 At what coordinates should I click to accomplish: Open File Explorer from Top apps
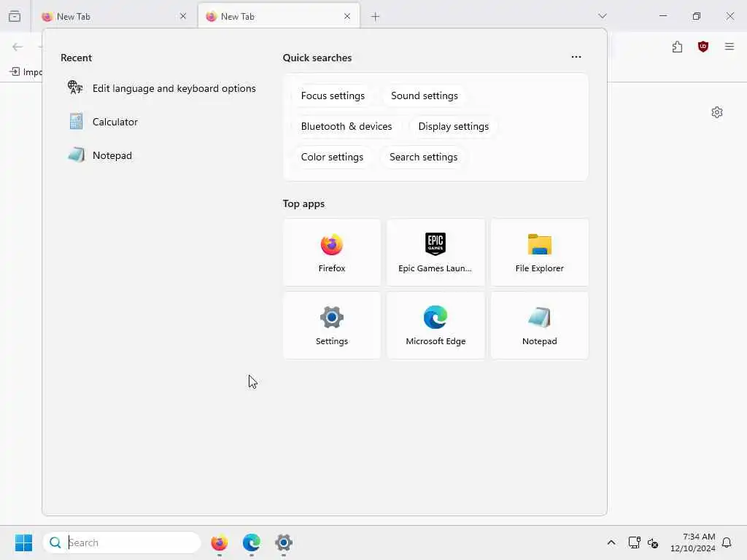[539, 252]
